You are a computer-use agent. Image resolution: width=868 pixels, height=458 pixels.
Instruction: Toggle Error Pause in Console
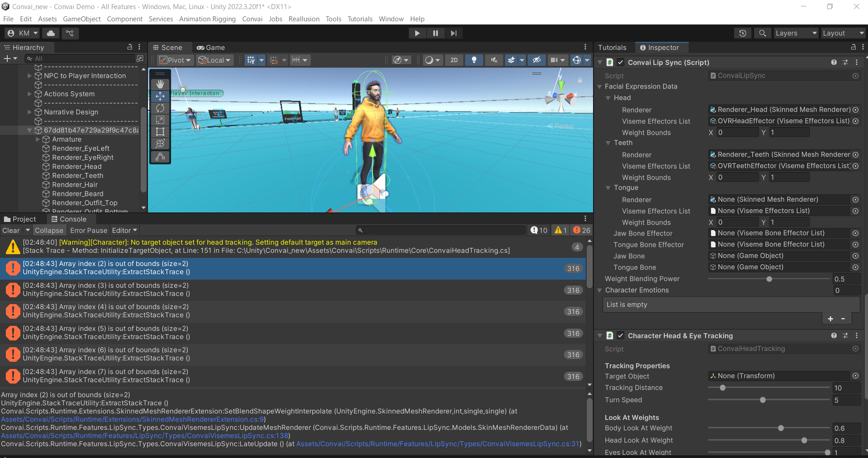click(89, 230)
